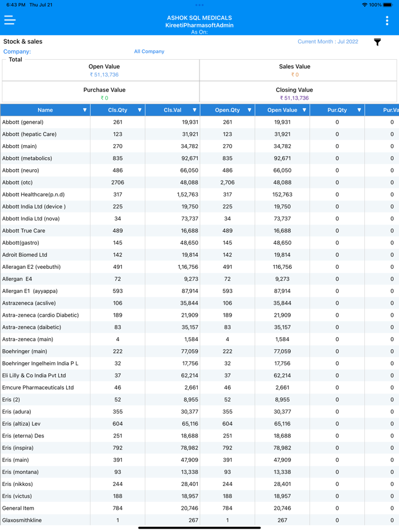Select Astra-zeneca (daibetic) row

point(199,327)
